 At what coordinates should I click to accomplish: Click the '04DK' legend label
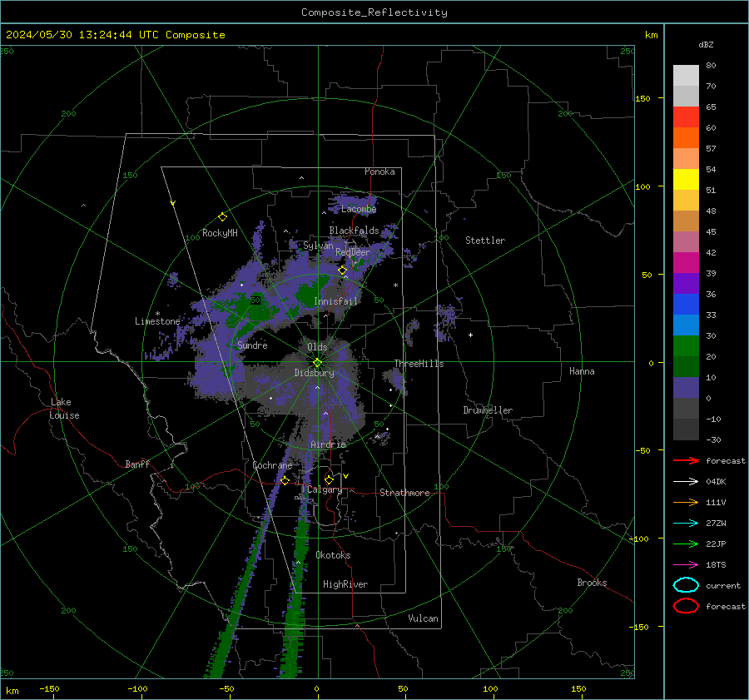(x=716, y=482)
